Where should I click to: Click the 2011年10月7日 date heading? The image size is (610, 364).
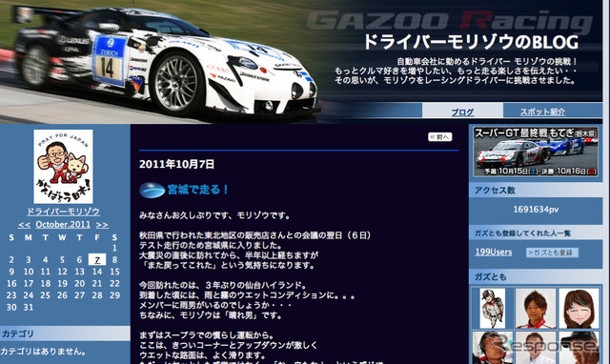coord(176,165)
